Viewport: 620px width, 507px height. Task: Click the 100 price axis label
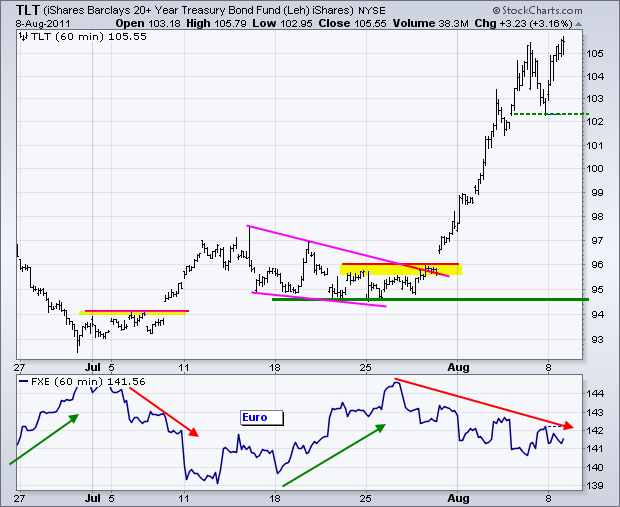(x=595, y=169)
